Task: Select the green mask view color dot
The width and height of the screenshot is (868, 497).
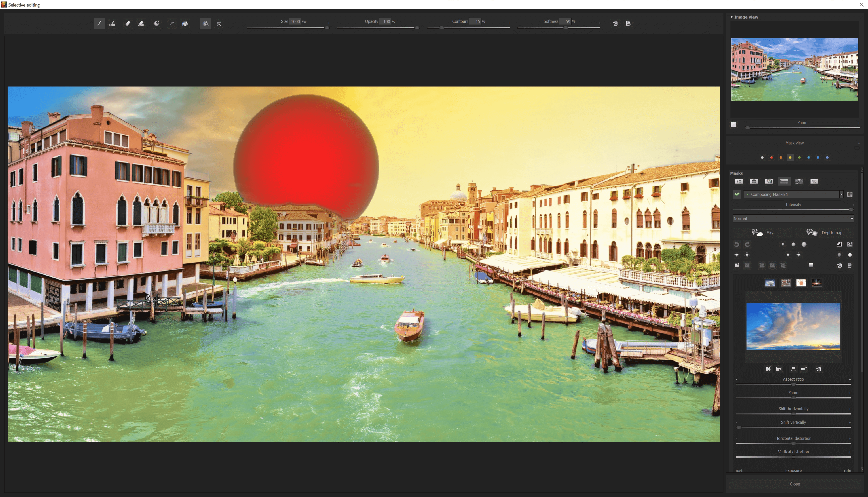Action: coord(799,158)
